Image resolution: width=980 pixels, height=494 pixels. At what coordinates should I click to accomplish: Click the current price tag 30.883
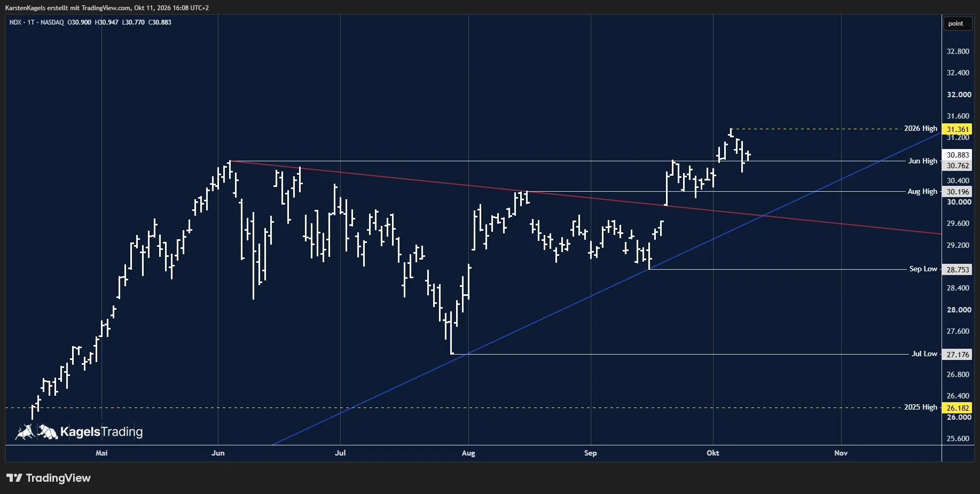958,155
